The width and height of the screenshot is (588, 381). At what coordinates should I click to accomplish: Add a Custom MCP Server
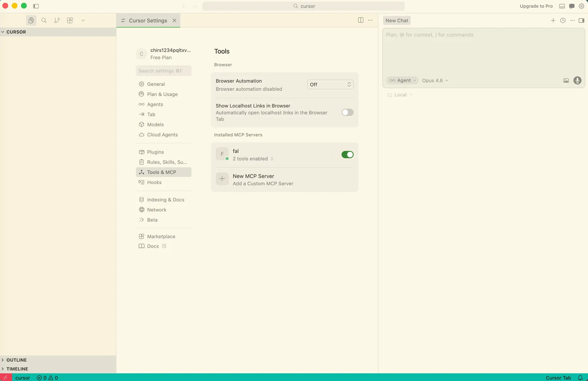284,180
